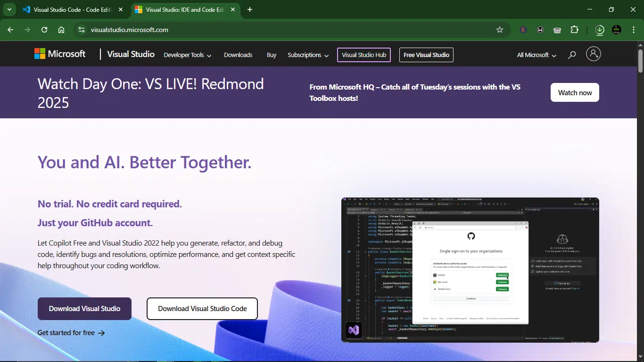
Task: Click the site information icon in address bar
Action: (82, 30)
